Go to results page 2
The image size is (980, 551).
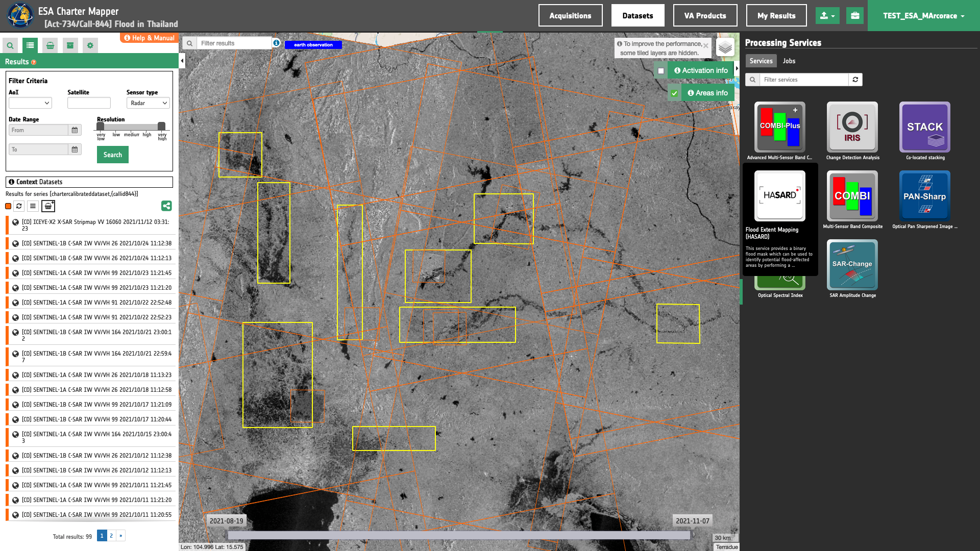tap(111, 536)
